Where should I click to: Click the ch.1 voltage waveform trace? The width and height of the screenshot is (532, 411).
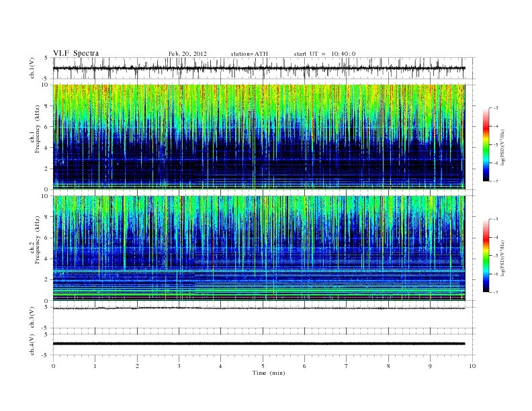pos(259,68)
